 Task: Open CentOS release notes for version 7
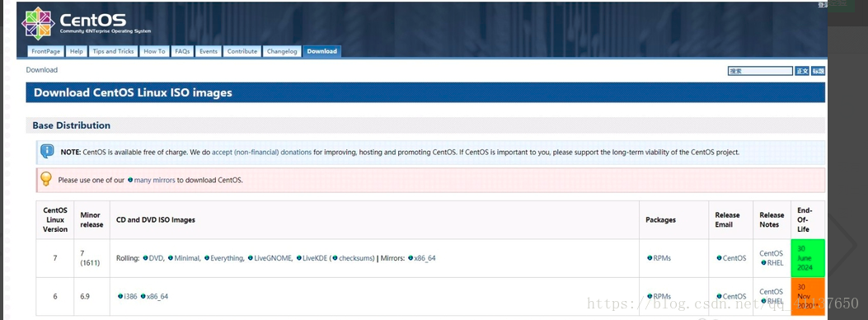coord(771,253)
